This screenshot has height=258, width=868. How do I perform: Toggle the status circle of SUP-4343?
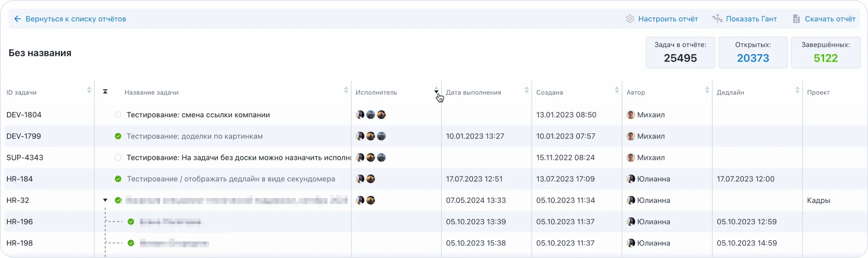point(118,158)
